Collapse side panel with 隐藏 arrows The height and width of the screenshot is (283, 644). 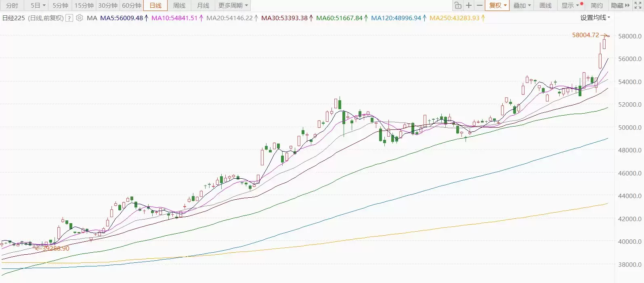[620, 5]
